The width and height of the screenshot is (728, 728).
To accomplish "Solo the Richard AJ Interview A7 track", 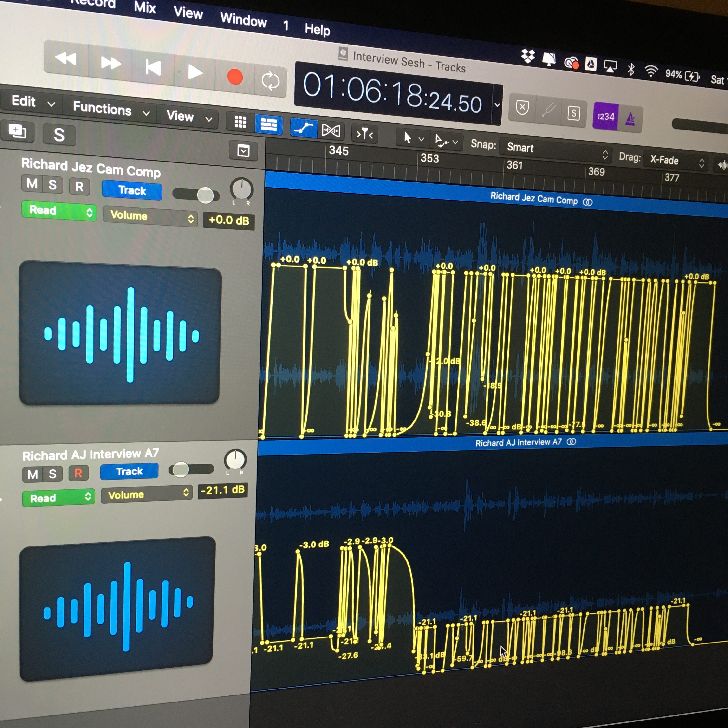I will click(x=53, y=474).
